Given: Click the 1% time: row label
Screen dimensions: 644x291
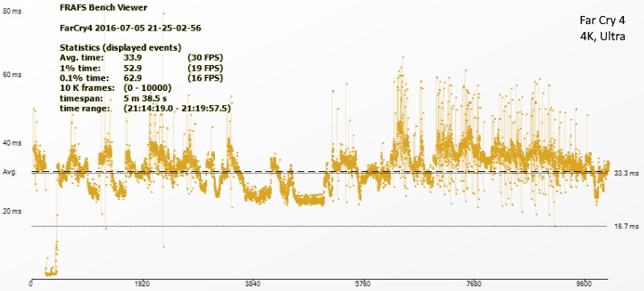Looking at the screenshot, I should (x=80, y=68).
